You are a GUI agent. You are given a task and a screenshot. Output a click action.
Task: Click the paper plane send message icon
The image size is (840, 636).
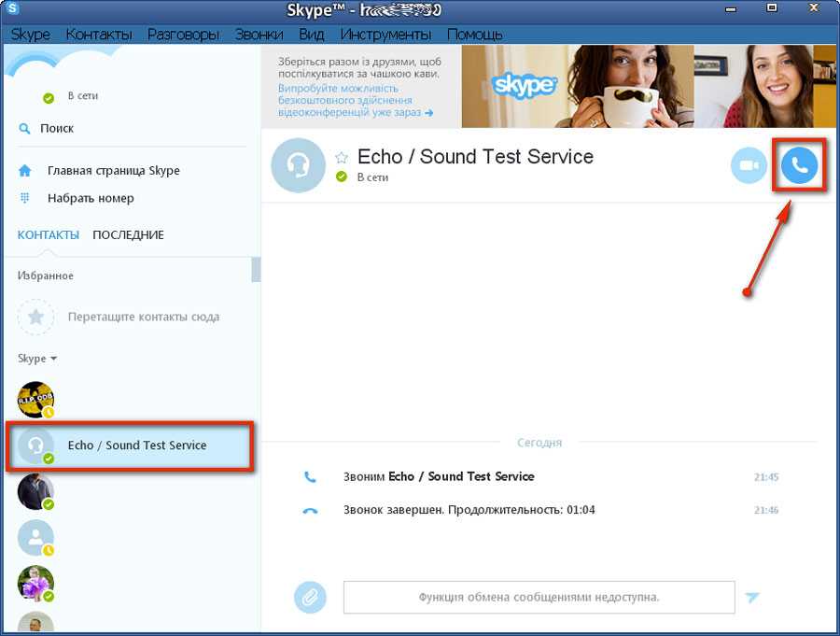pos(752,597)
